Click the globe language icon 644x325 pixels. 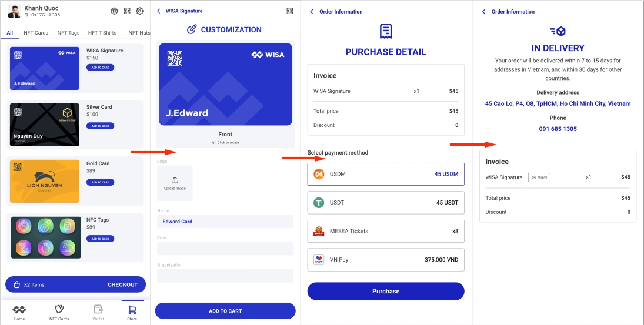tap(114, 11)
